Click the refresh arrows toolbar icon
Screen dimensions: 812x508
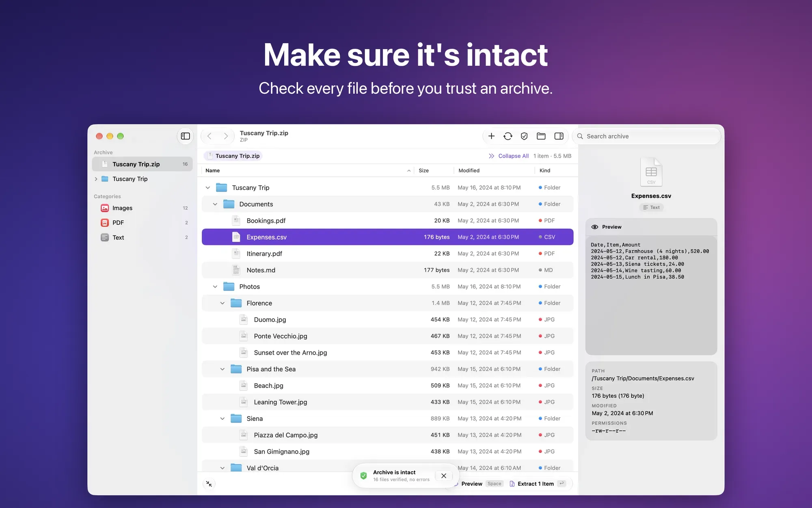[508, 136]
